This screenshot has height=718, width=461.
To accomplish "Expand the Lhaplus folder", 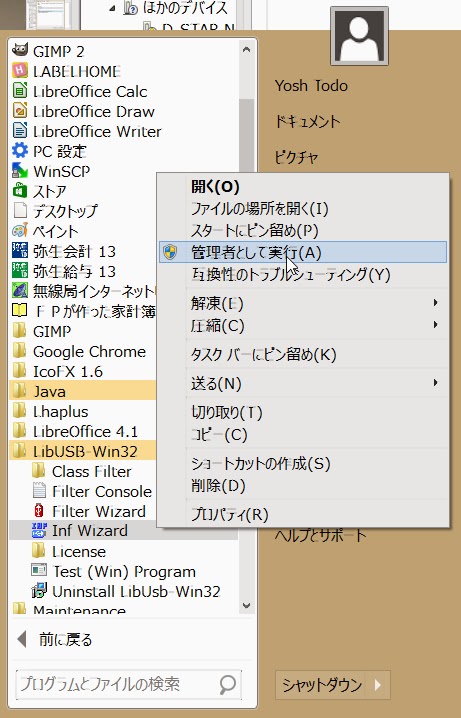I will click(x=82, y=411).
